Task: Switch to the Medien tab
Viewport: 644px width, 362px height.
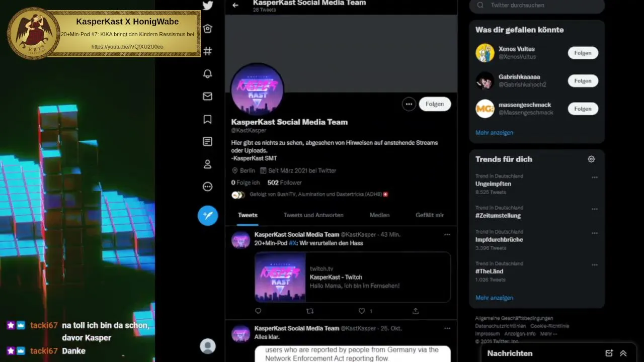Action: pyautogui.click(x=380, y=215)
